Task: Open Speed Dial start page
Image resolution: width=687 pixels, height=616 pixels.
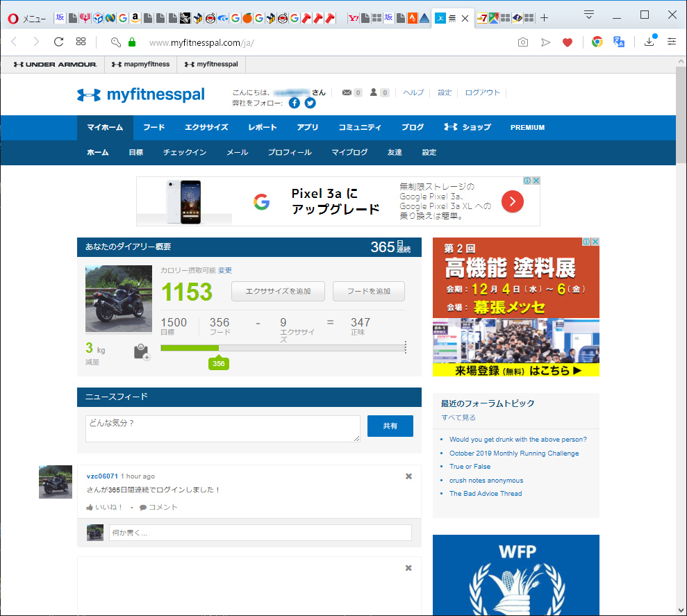Action: (81, 42)
